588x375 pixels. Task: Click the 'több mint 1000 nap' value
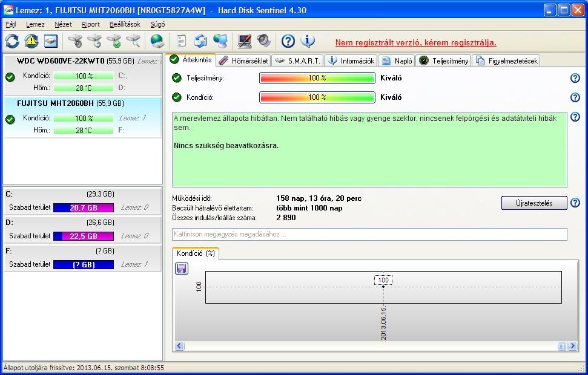(309, 208)
